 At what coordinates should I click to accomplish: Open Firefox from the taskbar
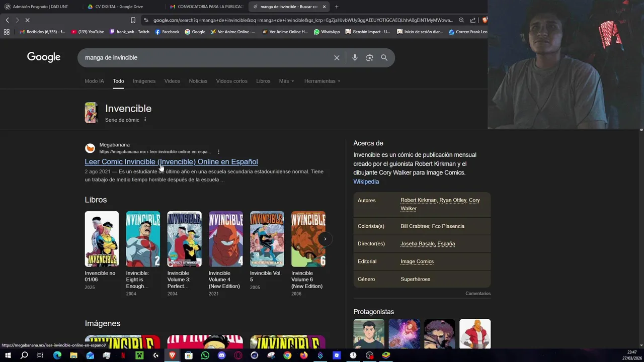[x=303, y=355]
